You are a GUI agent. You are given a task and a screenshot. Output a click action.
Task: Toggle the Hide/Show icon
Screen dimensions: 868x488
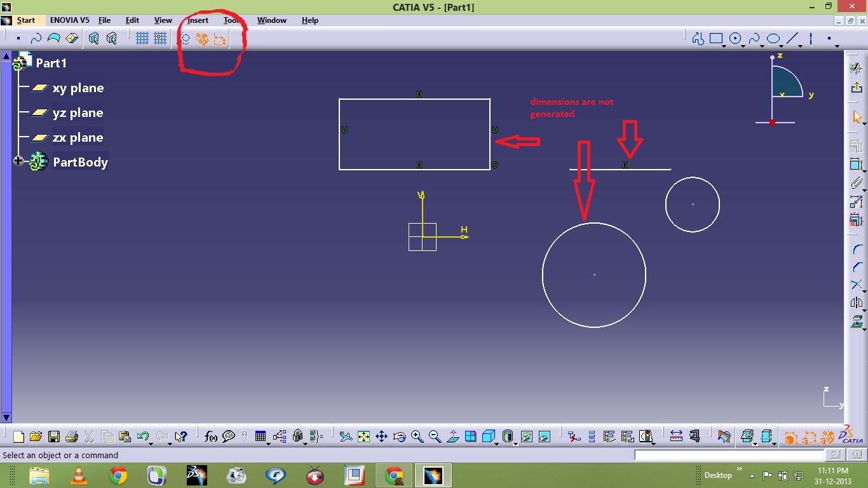tap(527, 437)
